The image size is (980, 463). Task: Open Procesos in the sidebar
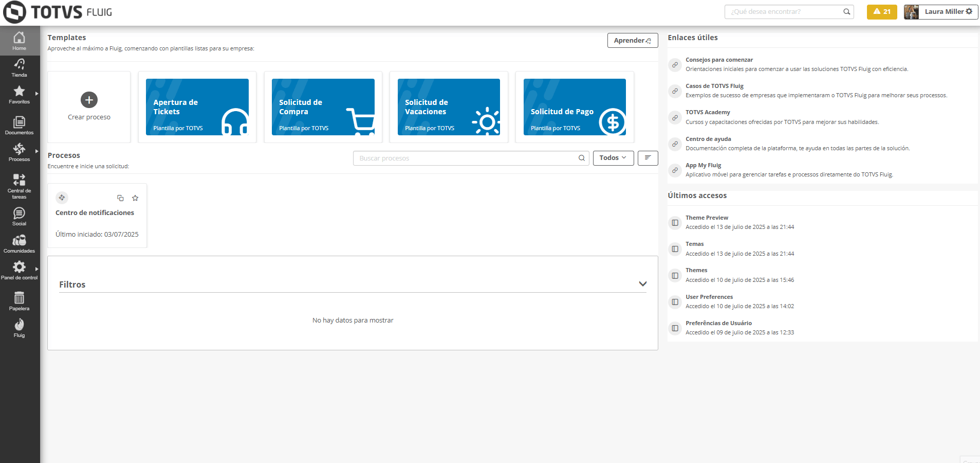click(20, 152)
